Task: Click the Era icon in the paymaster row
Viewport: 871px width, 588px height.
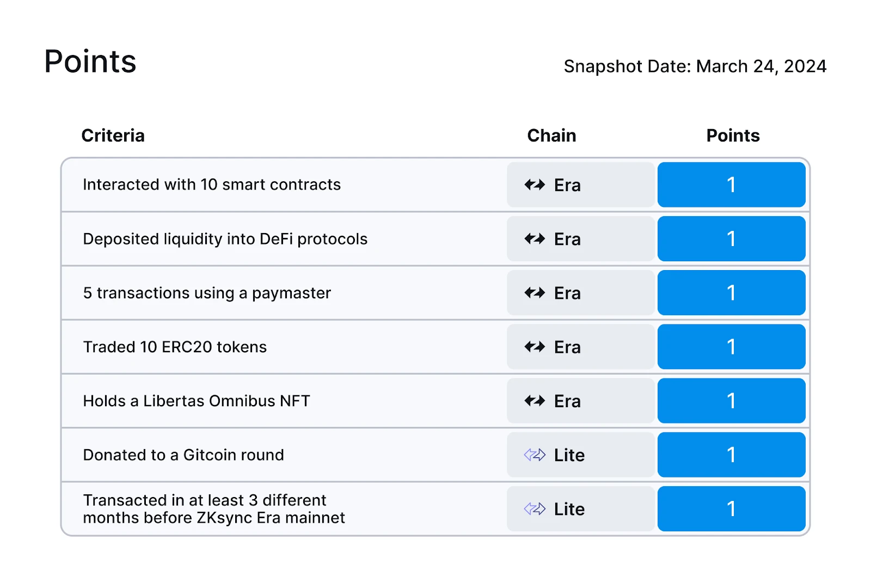Action: (535, 293)
